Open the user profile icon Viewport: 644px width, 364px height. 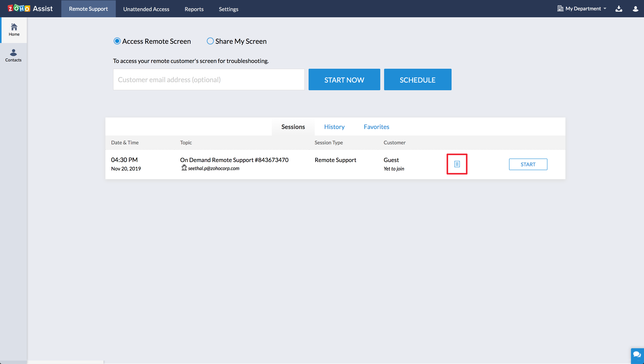tap(635, 9)
